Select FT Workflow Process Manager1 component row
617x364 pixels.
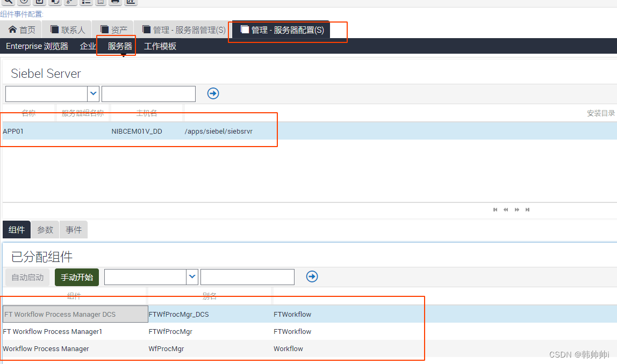(x=52, y=331)
